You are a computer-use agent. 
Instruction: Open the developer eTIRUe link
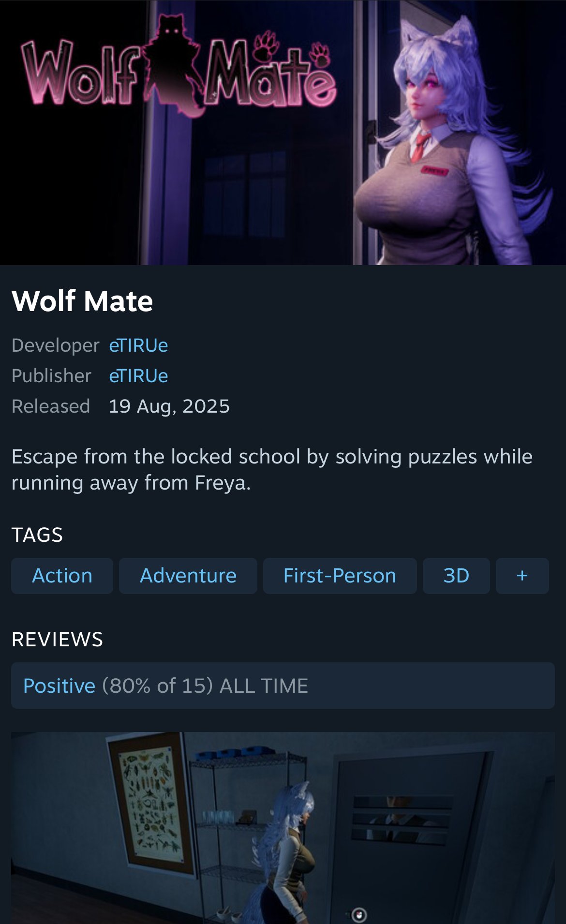pos(138,345)
